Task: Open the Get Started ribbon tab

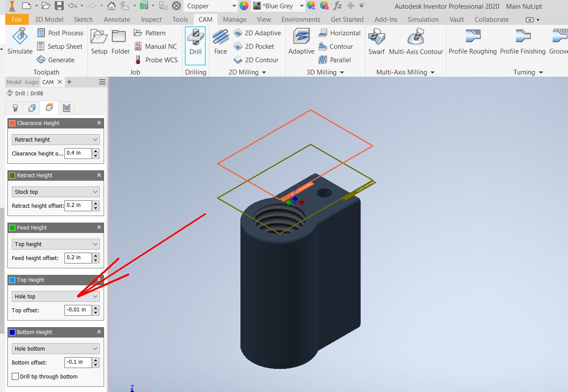Action: tap(347, 19)
